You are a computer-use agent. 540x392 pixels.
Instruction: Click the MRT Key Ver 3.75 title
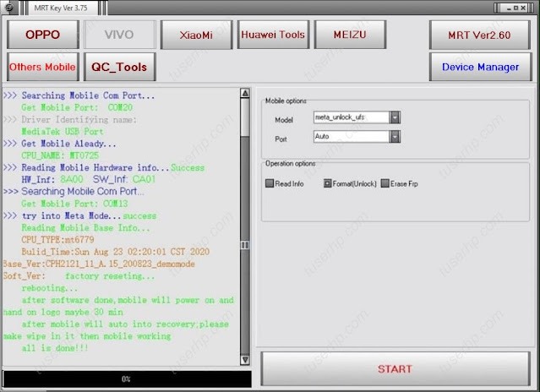point(61,8)
